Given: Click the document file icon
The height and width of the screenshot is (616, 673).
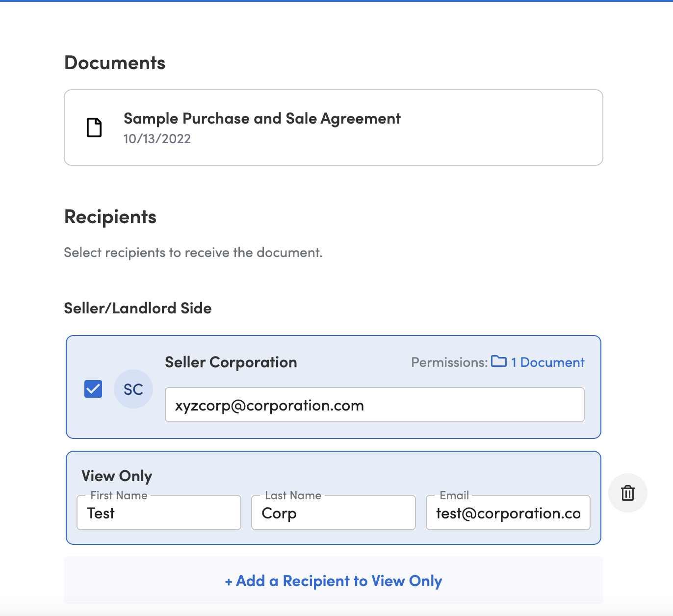Looking at the screenshot, I should pyautogui.click(x=94, y=128).
